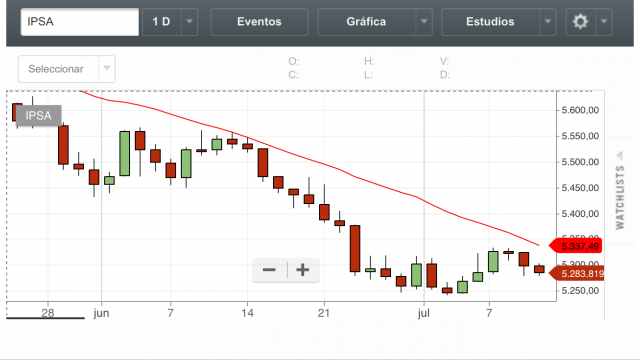
Task: Click the V: volume value label
Action: click(x=444, y=61)
